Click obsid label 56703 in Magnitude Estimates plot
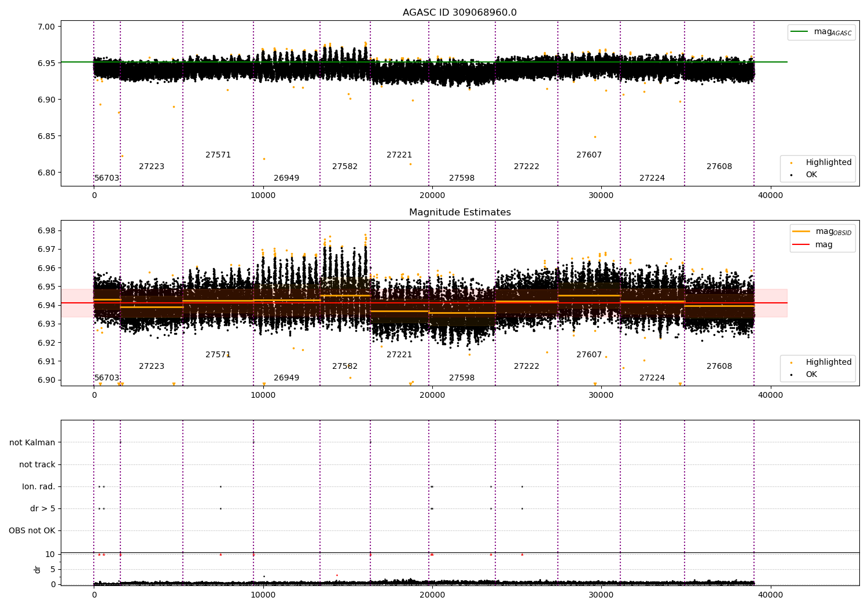Screen dimensions: 868x608 click(x=107, y=378)
